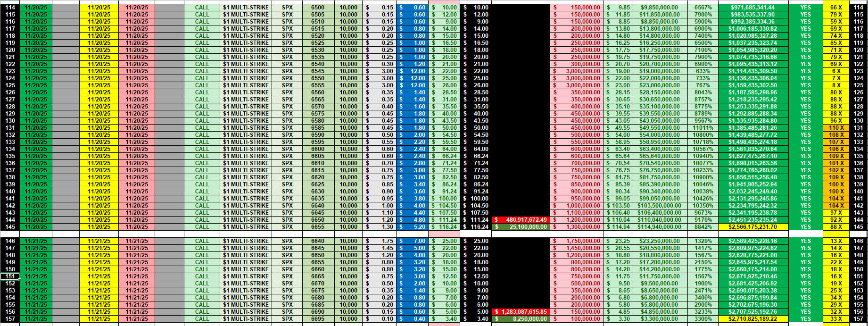Select yellow total $2,710,825,189.22 cell
868x326 pixels.
[x=753, y=319]
